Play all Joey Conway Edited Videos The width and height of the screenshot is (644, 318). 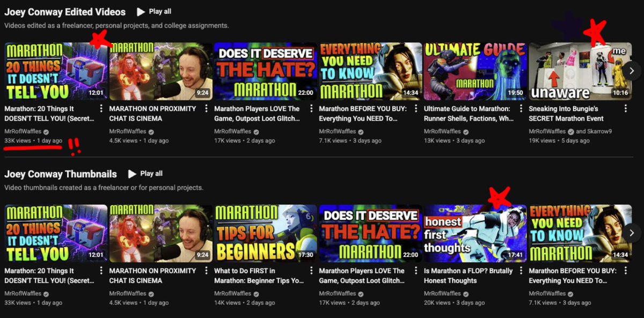click(x=154, y=11)
